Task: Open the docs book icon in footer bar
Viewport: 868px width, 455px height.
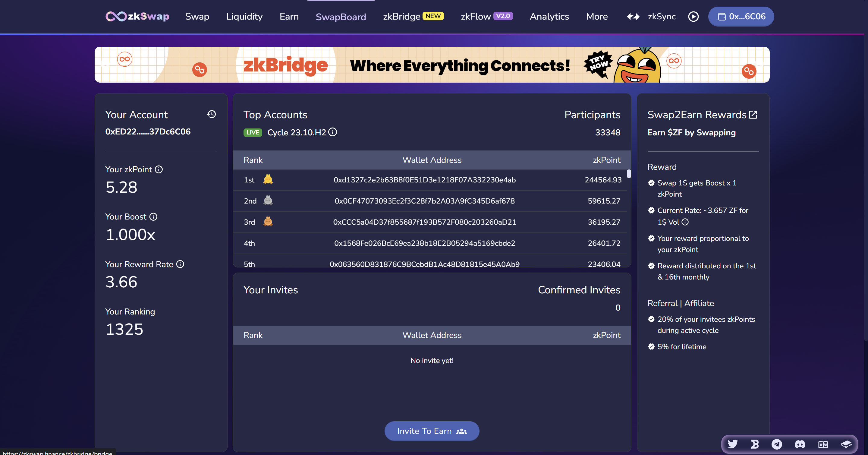Action: click(x=823, y=444)
